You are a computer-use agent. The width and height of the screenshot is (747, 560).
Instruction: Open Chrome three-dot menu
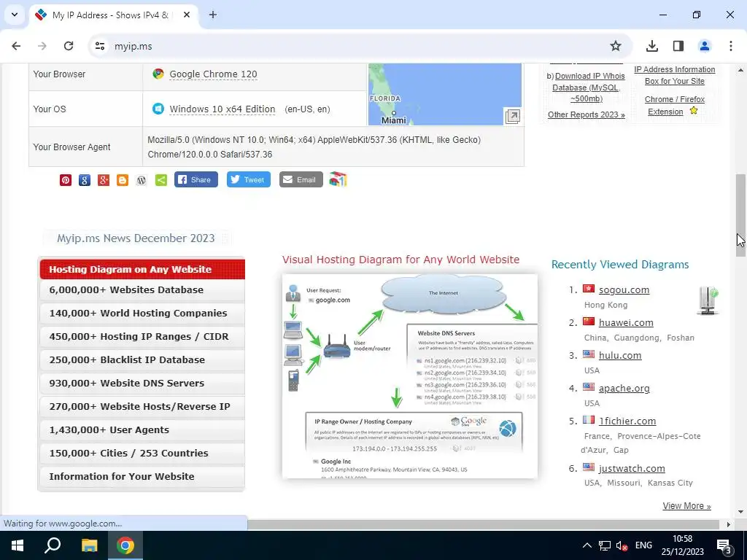(x=731, y=46)
